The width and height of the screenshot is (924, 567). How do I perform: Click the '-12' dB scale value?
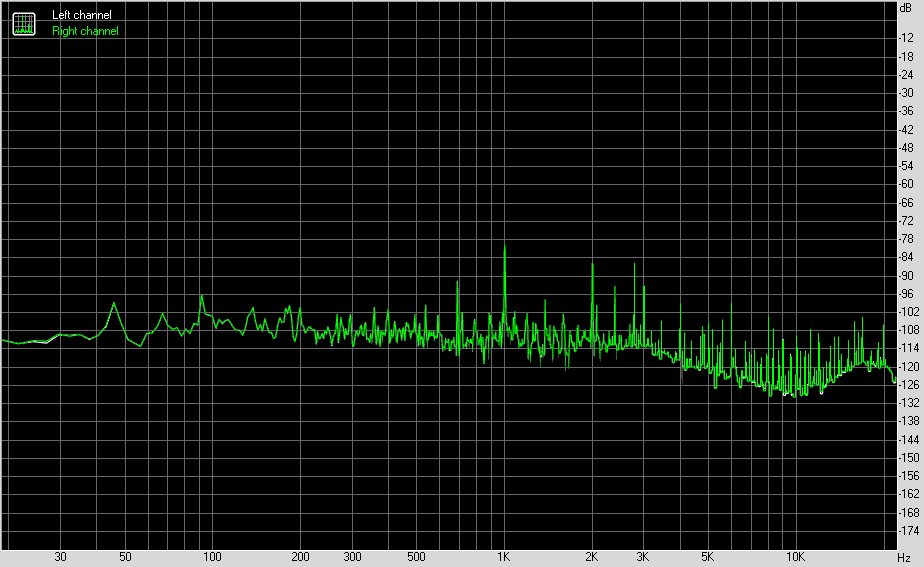click(x=906, y=38)
